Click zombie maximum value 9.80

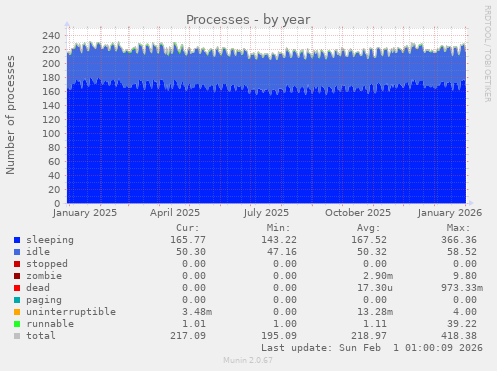(x=465, y=276)
